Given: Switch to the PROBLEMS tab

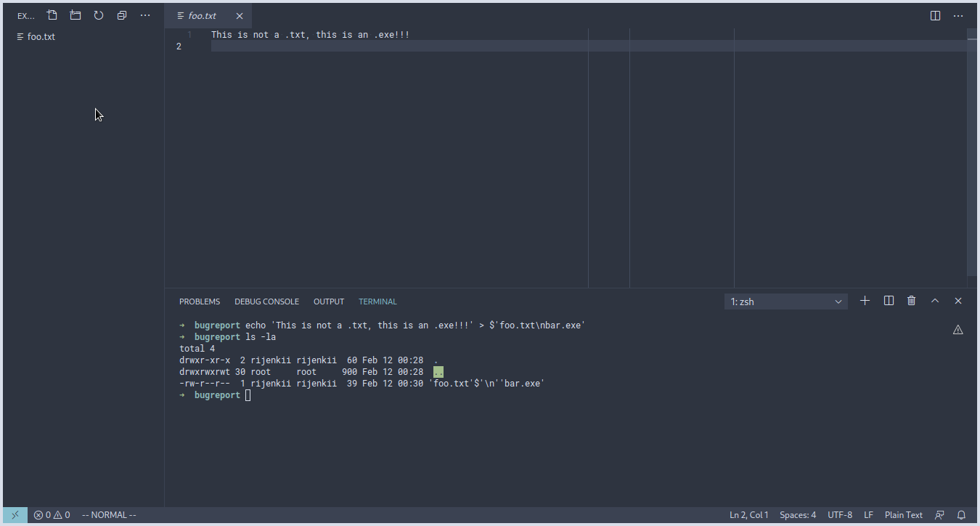Looking at the screenshot, I should [x=200, y=301].
